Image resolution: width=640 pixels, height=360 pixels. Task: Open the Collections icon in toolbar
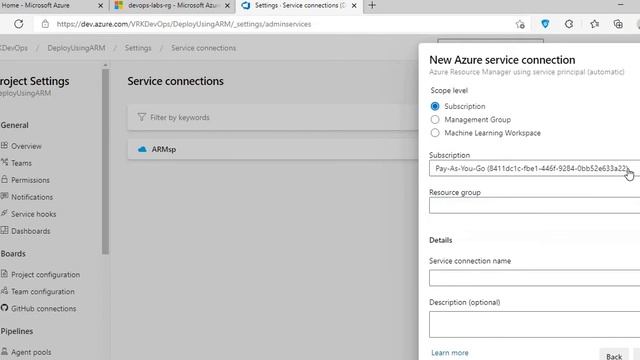tap(618, 24)
